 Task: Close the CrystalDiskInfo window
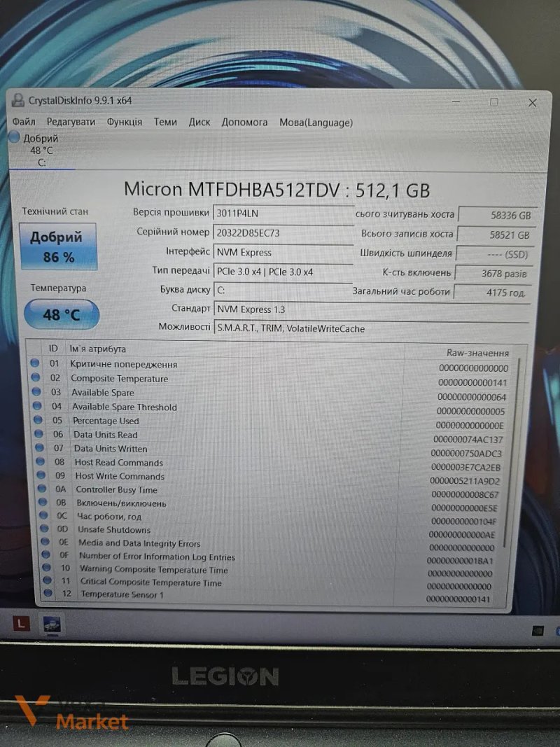coord(533,102)
